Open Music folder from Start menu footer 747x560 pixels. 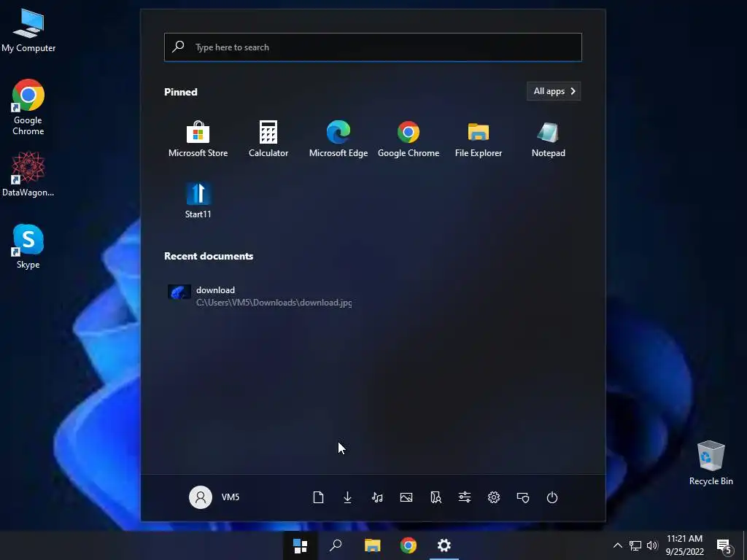[377, 497]
